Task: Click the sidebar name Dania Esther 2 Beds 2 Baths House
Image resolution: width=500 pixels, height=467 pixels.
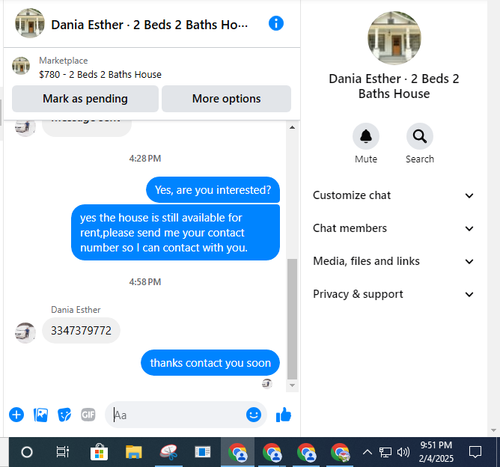Action: pyautogui.click(x=394, y=86)
